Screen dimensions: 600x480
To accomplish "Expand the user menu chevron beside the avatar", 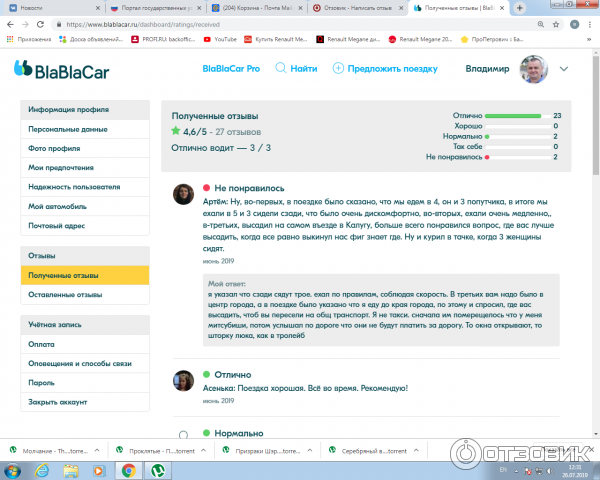I will tap(564, 69).
